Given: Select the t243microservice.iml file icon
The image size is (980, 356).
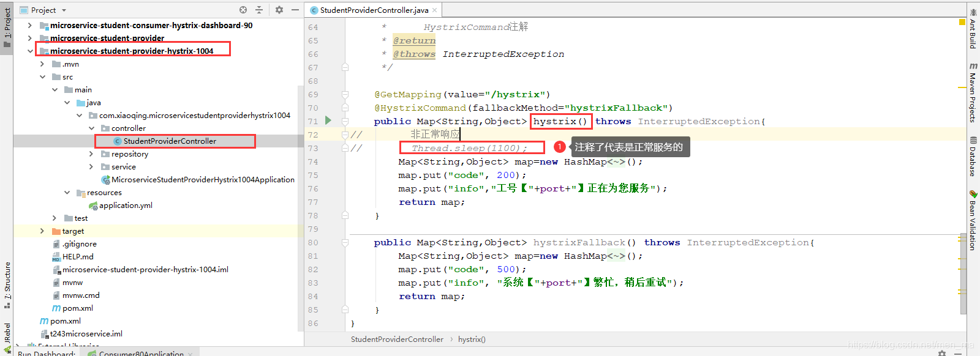Looking at the screenshot, I should (44, 334).
